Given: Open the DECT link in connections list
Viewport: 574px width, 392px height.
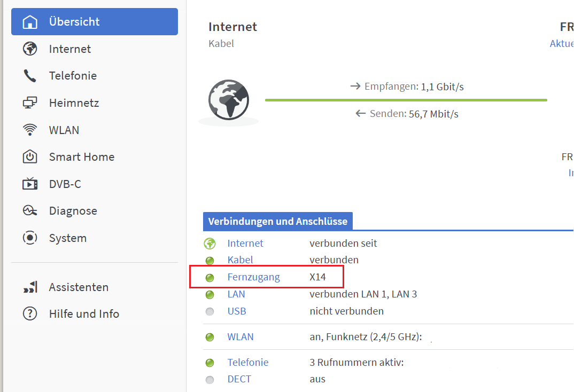Looking at the screenshot, I should 239,379.
